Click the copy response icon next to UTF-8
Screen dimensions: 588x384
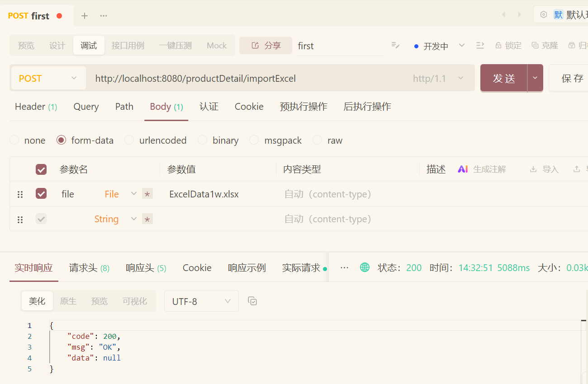[x=253, y=301]
